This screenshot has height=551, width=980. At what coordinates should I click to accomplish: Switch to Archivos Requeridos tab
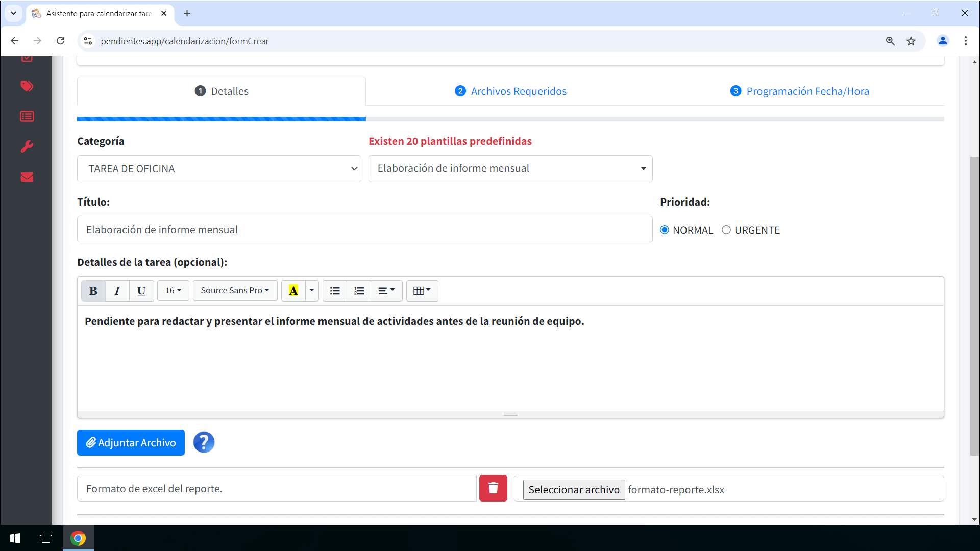[511, 91]
